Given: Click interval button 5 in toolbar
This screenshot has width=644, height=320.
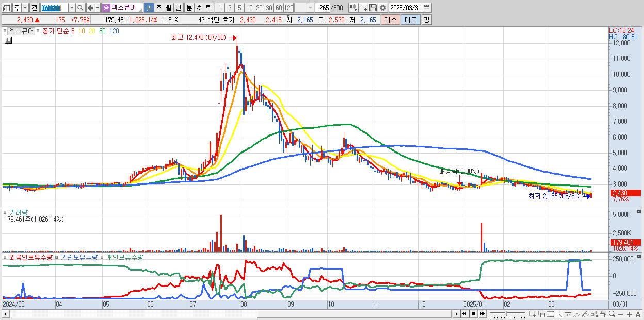Looking at the screenshot, I should pos(239,8).
